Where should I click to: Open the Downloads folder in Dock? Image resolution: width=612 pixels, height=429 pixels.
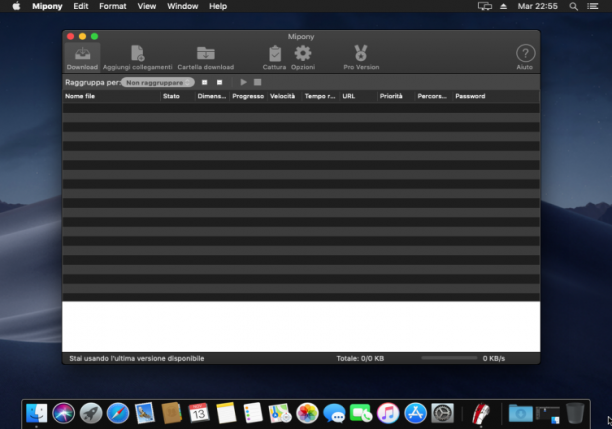point(521,413)
